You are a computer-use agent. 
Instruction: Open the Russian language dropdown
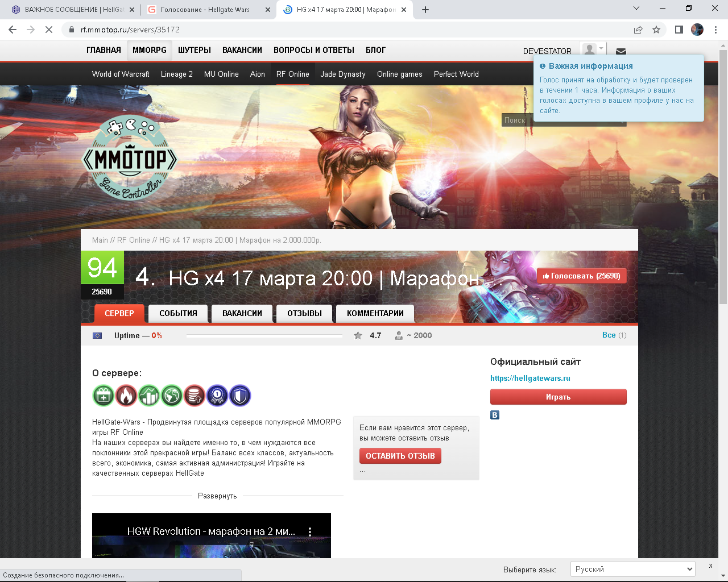pos(633,569)
